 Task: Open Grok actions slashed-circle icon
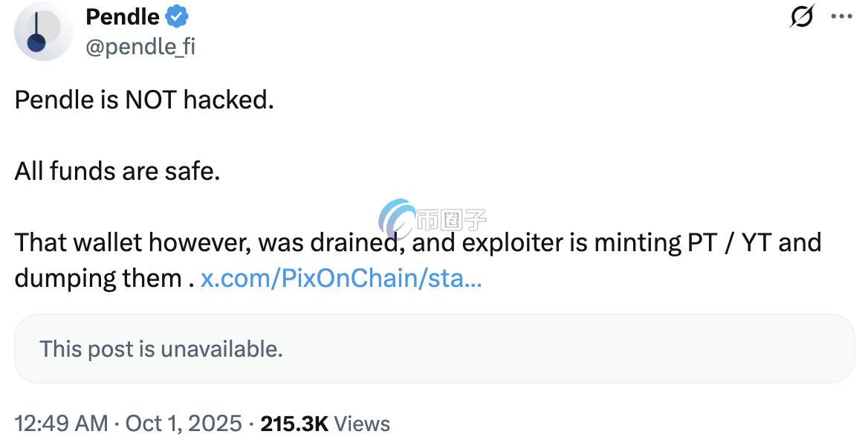[x=801, y=16]
